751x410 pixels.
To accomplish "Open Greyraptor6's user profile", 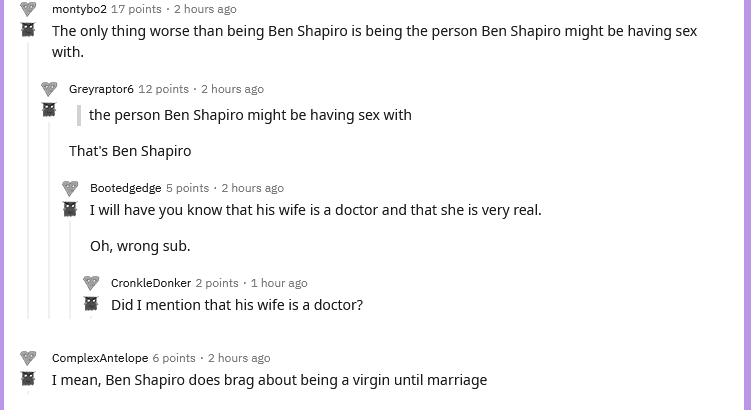I will click(x=101, y=89).
